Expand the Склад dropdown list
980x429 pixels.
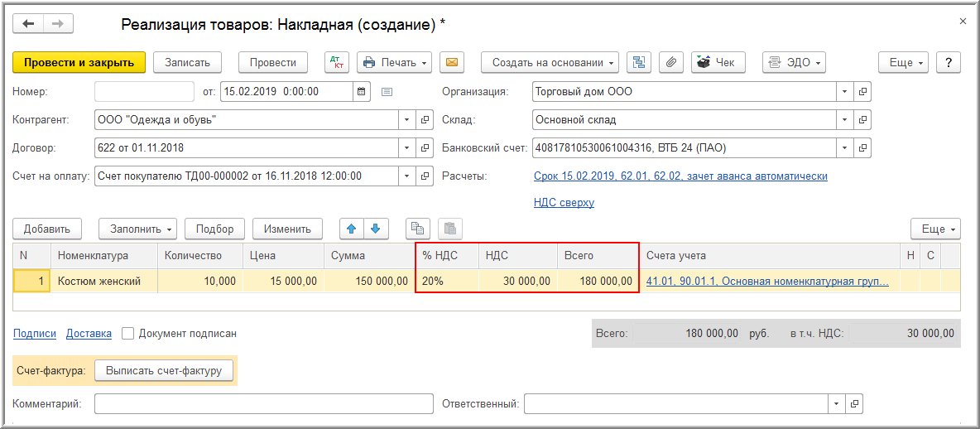(x=844, y=120)
